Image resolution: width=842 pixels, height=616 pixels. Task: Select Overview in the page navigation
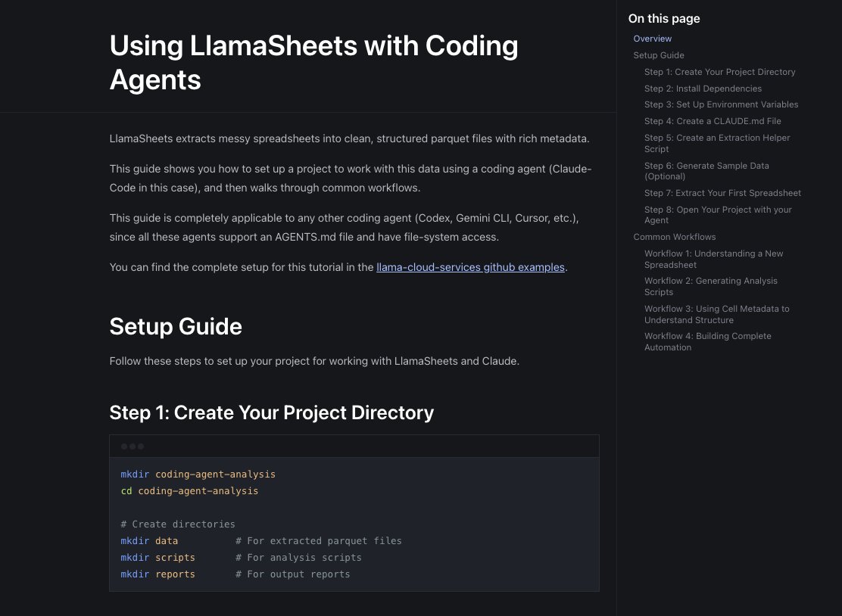tap(652, 39)
